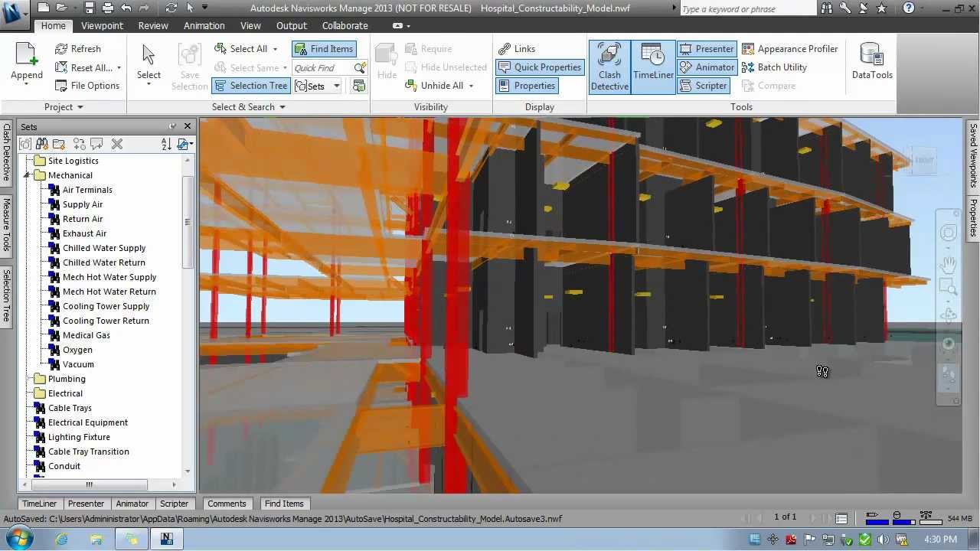The height and width of the screenshot is (551, 980).
Task: Open the Sheet Browser icon in status bar
Action: (841, 518)
